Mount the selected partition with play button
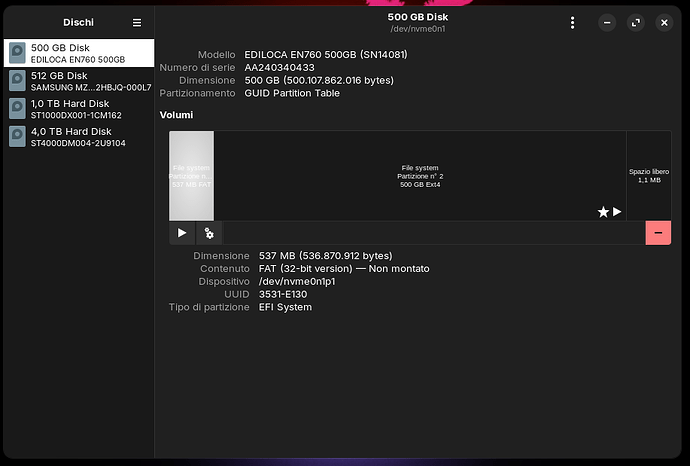 click(182, 233)
